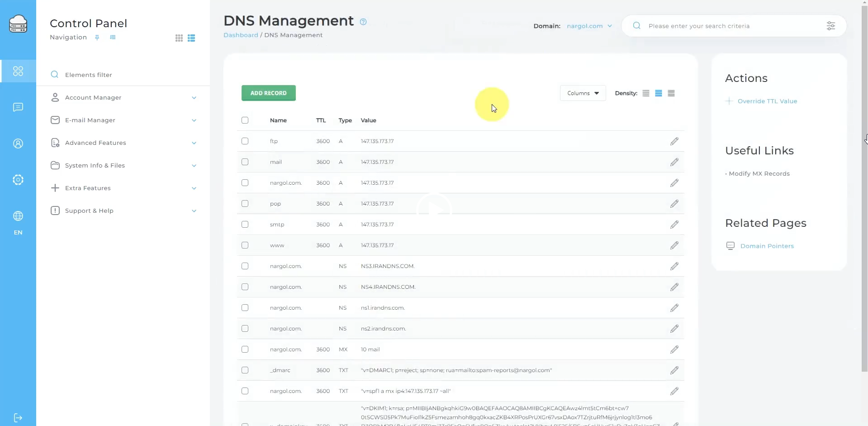Check the box for the mail A record

[245, 162]
